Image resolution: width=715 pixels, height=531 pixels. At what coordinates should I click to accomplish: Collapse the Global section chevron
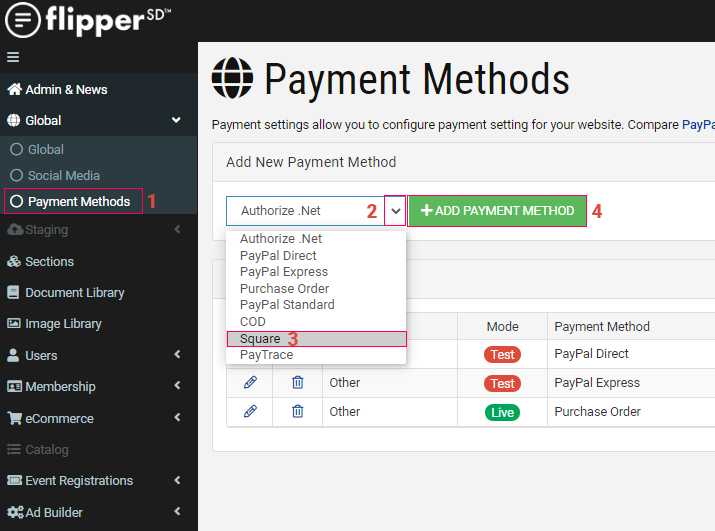click(176, 120)
